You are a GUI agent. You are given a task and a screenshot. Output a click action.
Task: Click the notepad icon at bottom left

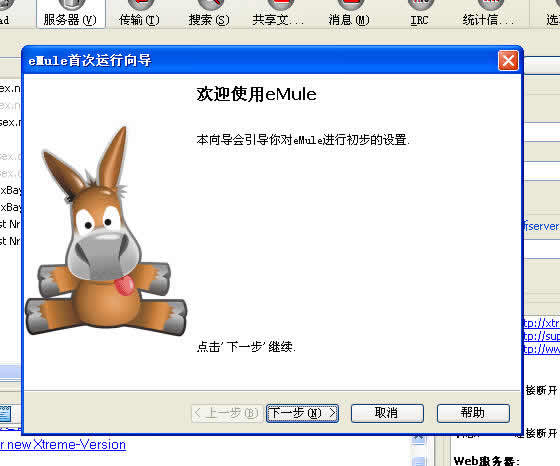pyautogui.click(x=6, y=414)
